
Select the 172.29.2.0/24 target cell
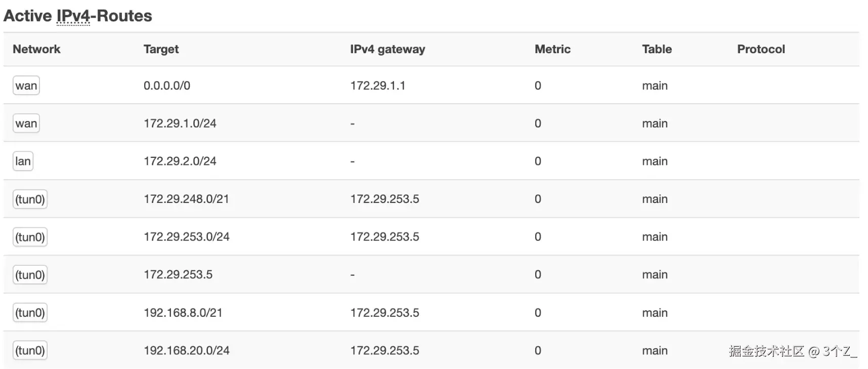[180, 161]
